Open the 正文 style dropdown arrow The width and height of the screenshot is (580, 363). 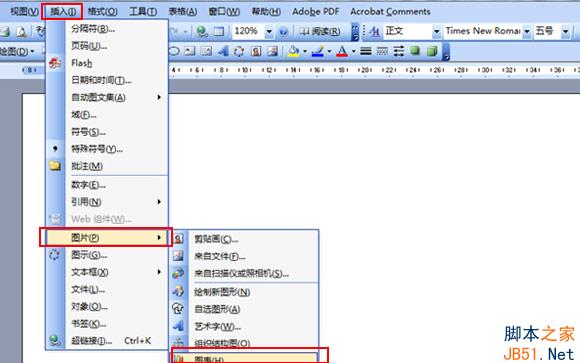[436, 32]
